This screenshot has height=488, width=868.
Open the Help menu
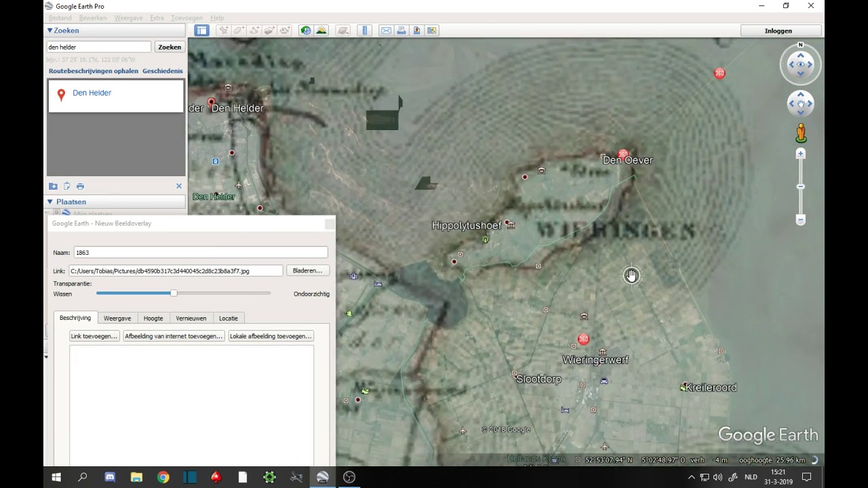click(217, 18)
